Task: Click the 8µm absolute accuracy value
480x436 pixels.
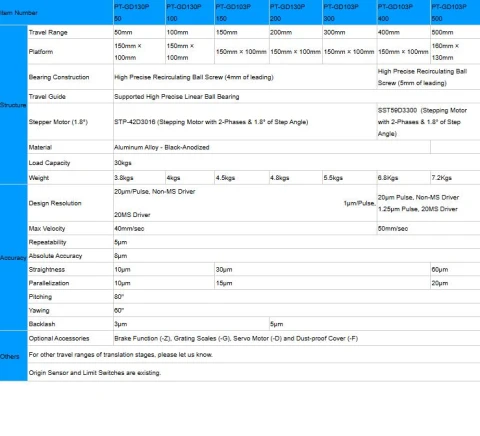Action: coord(120,256)
